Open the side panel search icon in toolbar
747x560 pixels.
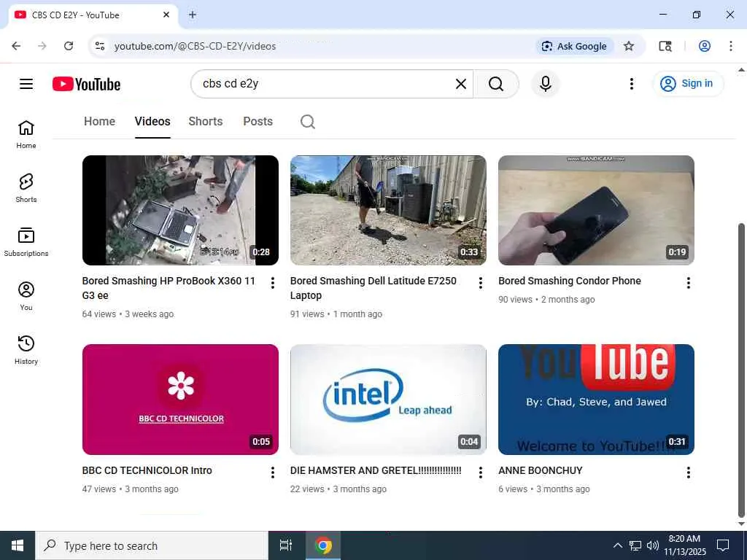665,46
